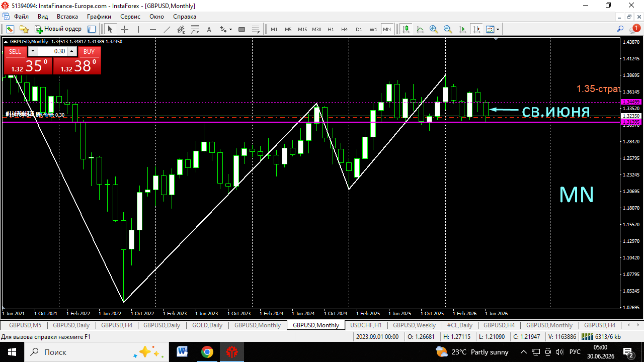The image size is (644, 362).
Task: Collapse the one-click trading panel triangle
Action: (6, 42)
